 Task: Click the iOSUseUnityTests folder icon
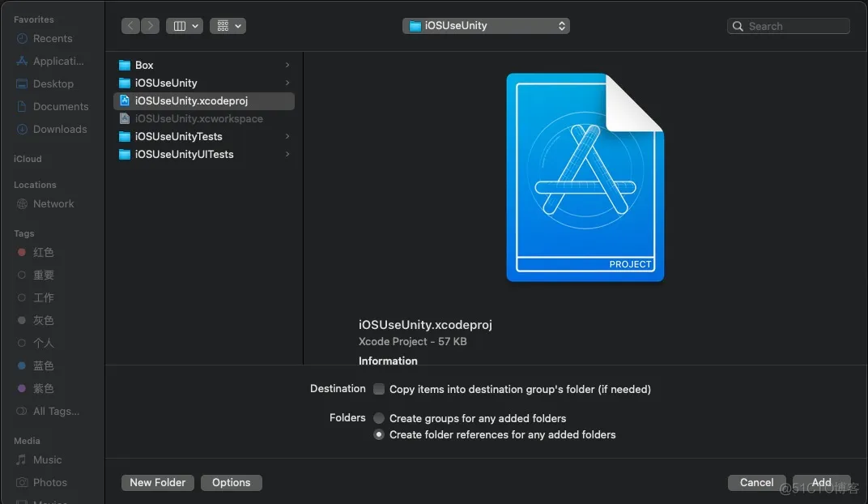point(125,137)
